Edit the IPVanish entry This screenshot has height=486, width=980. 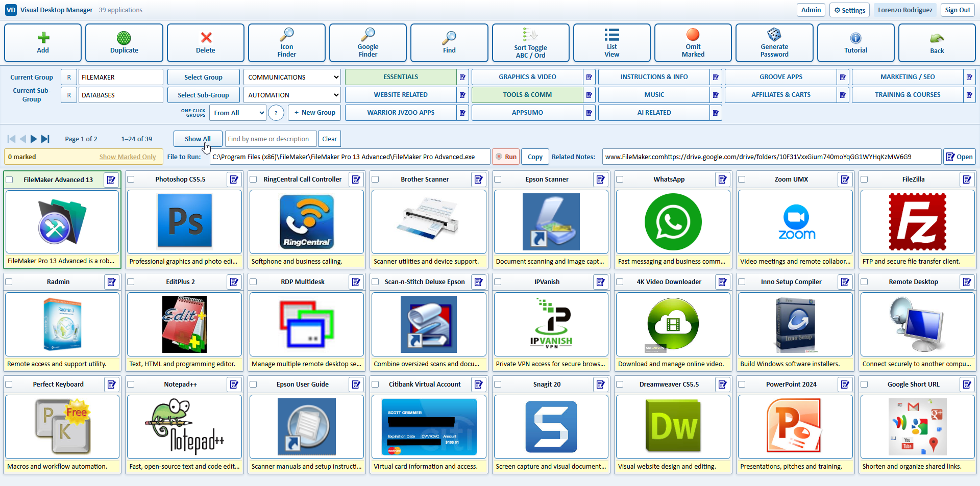600,282
